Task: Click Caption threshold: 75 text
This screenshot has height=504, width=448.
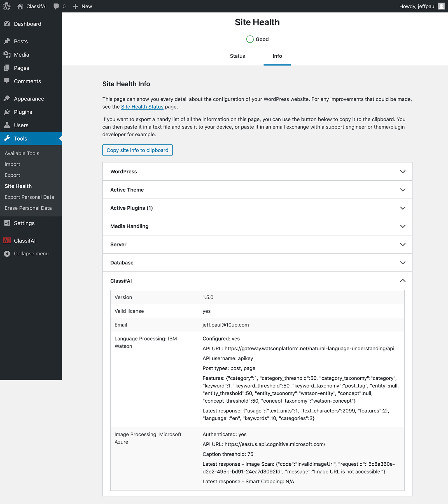Action: tap(228, 454)
